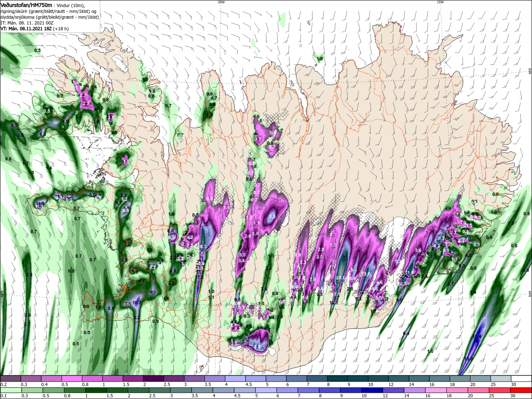Pick the light grey 25–30 swatch in upper legend
The height and width of the screenshot is (399, 532).
pos(501,379)
